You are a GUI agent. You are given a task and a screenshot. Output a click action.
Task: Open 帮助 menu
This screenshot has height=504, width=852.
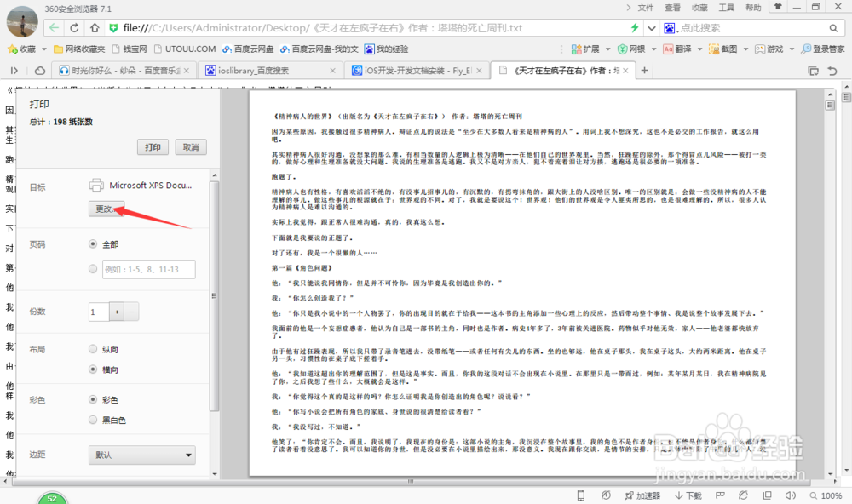pos(753,8)
